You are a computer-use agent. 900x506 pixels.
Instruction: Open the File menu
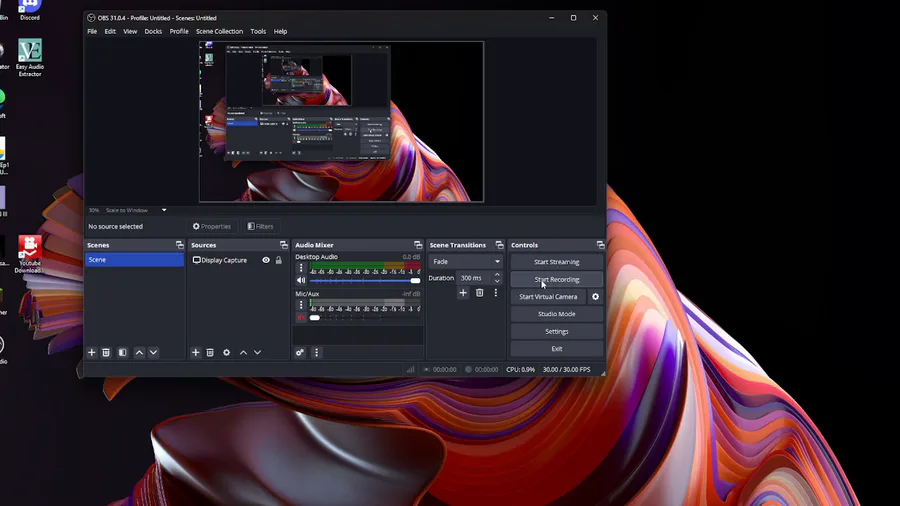(92, 32)
